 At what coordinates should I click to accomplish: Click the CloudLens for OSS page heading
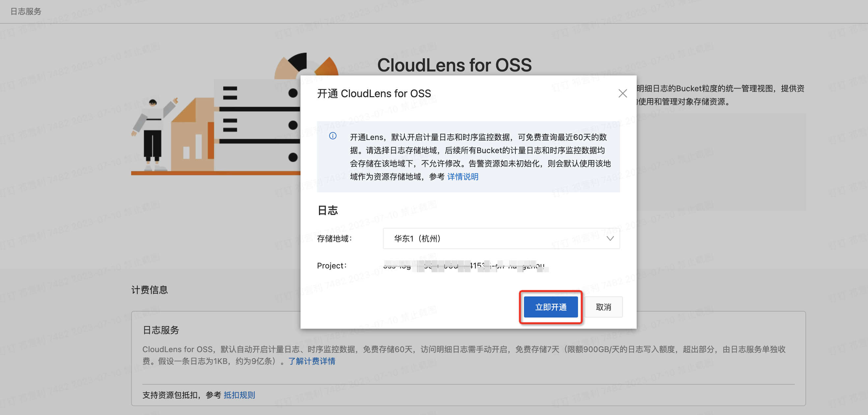point(454,65)
